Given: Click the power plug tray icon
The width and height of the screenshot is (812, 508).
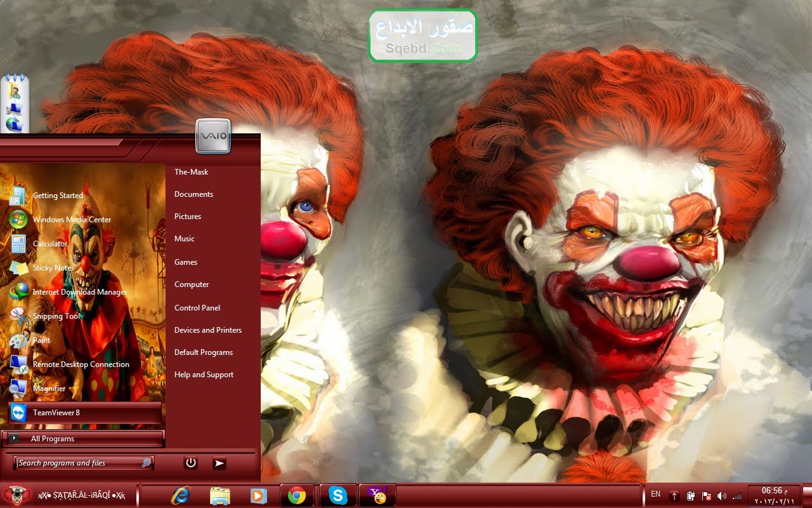Looking at the screenshot, I should coord(691,496).
